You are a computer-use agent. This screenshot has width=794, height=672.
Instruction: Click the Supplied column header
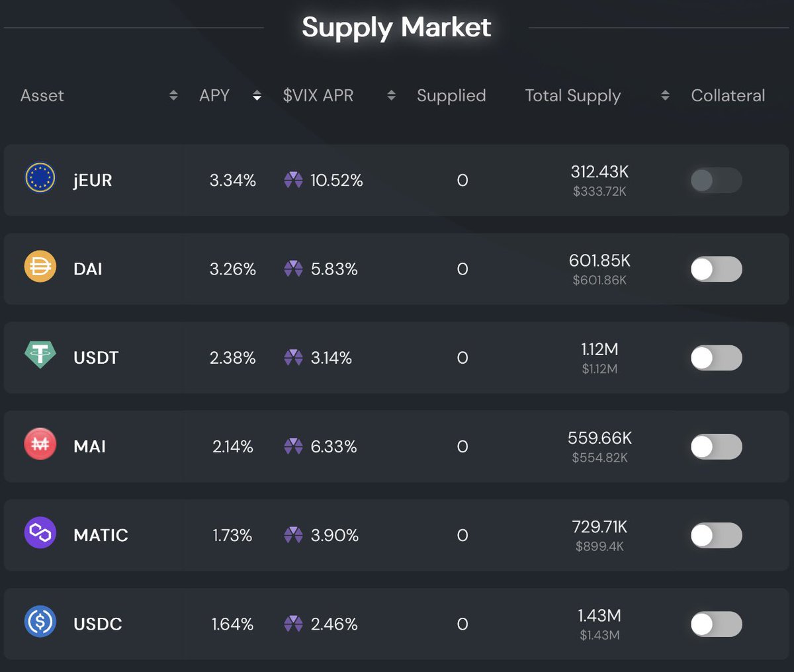click(x=451, y=95)
